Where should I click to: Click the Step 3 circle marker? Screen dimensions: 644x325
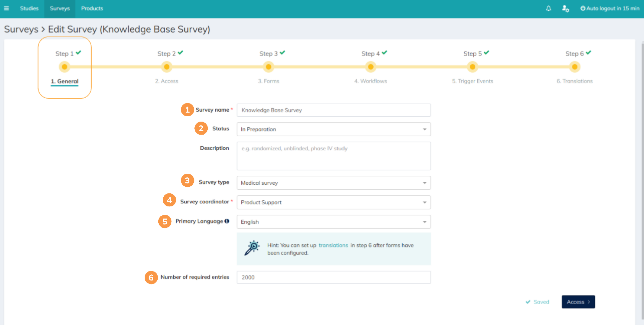pyautogui.click(x=268, y=67)
